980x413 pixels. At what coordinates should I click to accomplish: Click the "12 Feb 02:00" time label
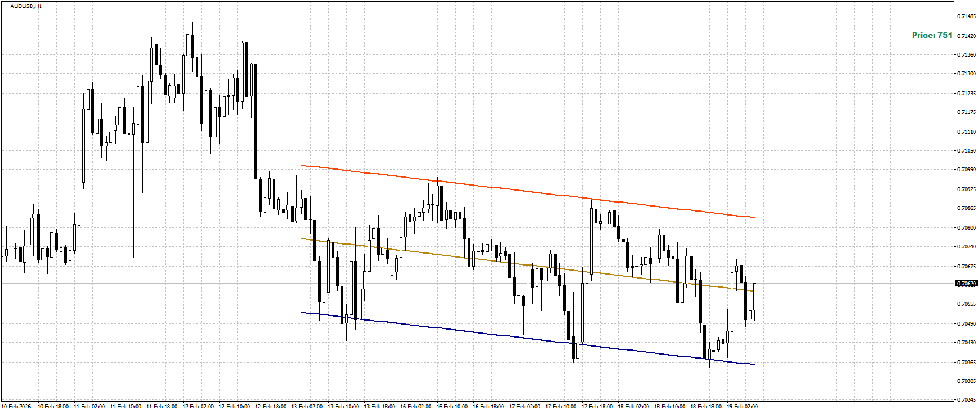tap(198, 407)
